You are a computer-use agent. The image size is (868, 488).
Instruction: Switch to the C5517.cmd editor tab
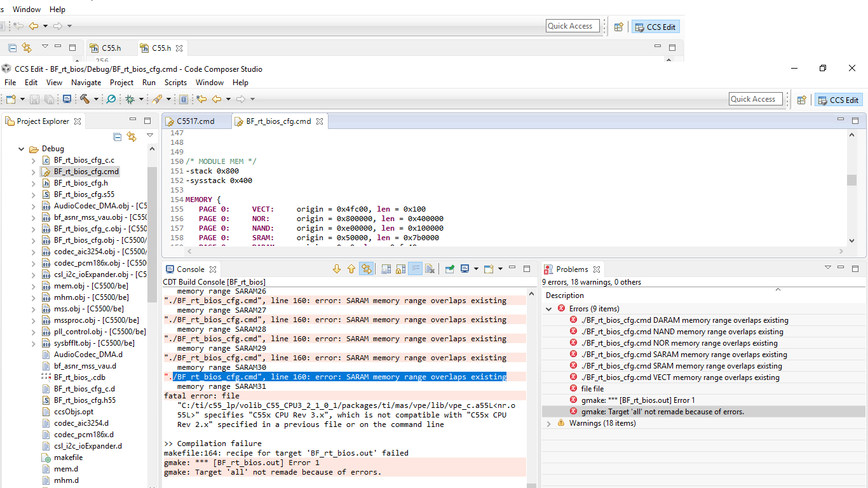click(195, 121)
